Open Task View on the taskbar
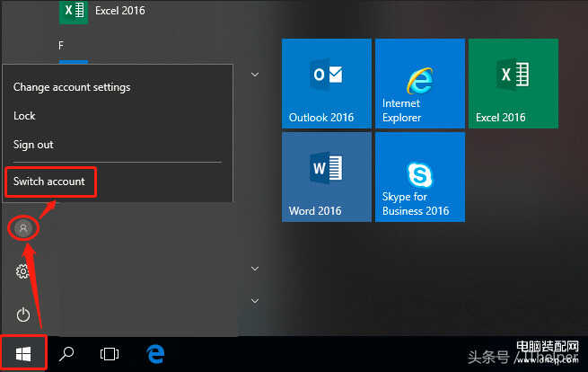The height and width of the screenshot is (372, 588). [110, 354]
